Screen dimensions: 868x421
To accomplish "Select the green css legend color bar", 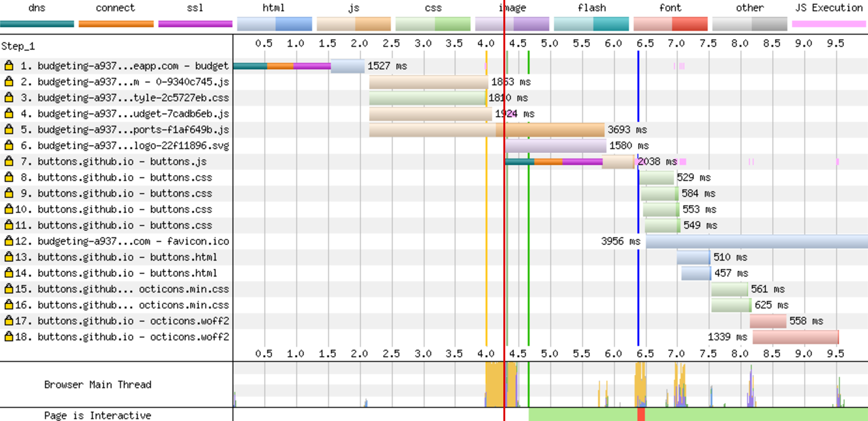I will click(433, 24).
